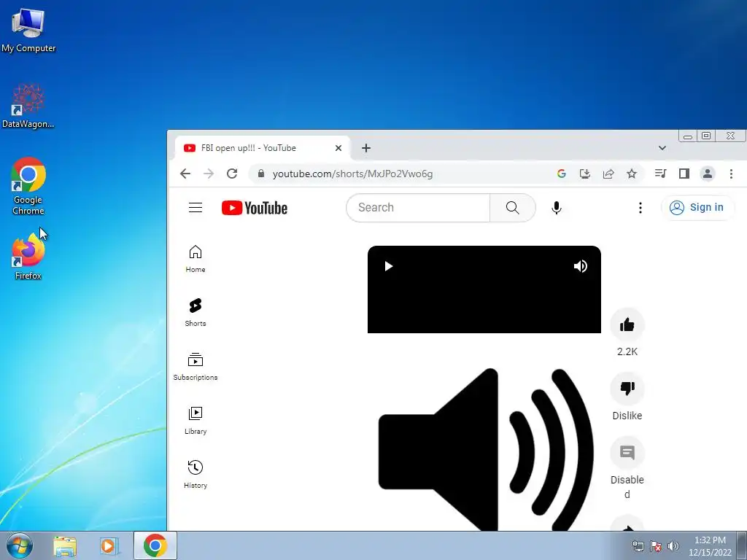
Task: Open Home in YouTube sidebar
Action: (196, 259)
